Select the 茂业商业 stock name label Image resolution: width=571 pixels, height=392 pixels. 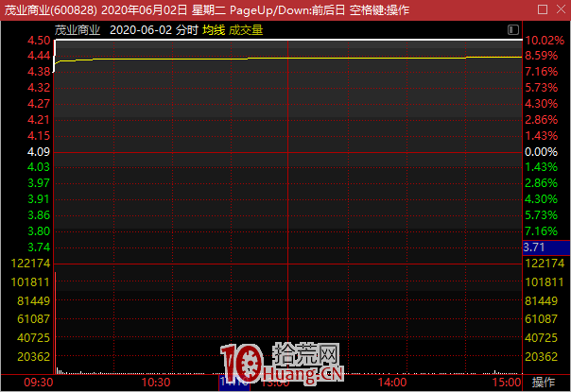pyautogui.click(x=78, y=30)
